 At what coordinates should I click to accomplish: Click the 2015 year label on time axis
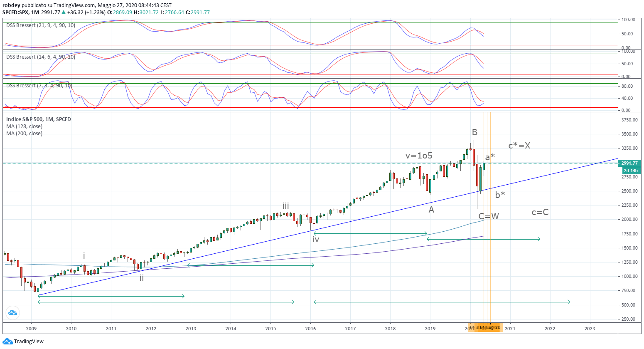pyautogui.click(x=270, y=329)
